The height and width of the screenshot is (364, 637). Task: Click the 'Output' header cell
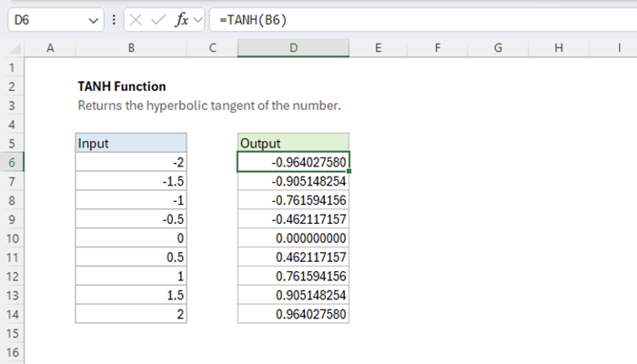pos(293,144)
